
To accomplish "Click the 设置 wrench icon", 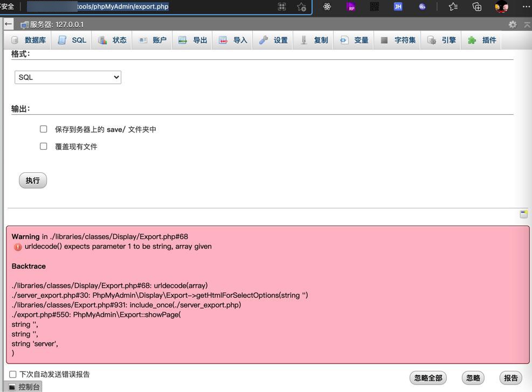I will (x=263, y=40).
